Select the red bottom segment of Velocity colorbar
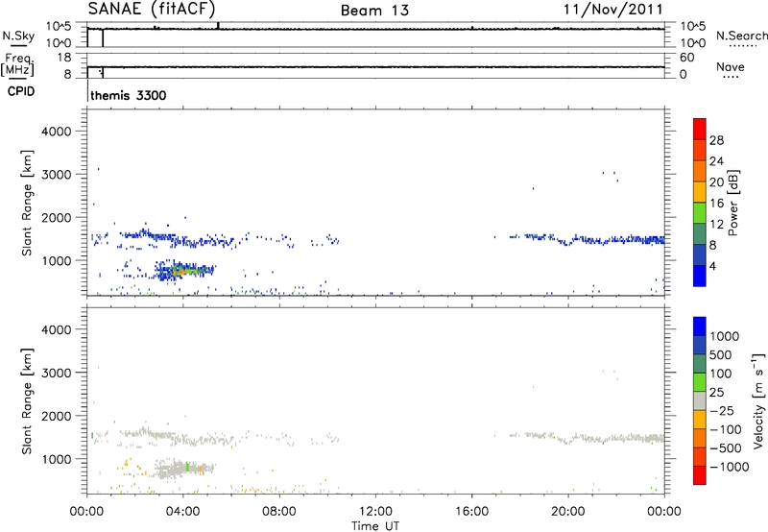 pos(700,475)
